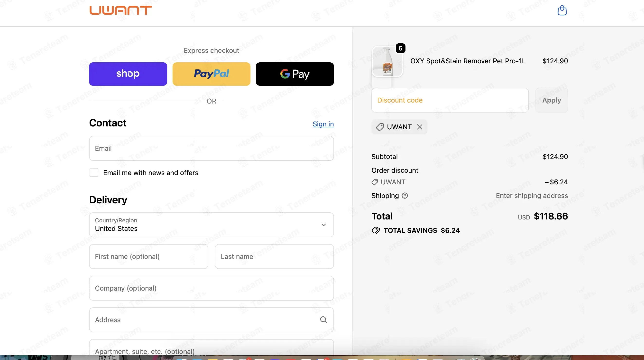Click the Delivery section heading
644x360 pixels.
[x=108, y=200]
